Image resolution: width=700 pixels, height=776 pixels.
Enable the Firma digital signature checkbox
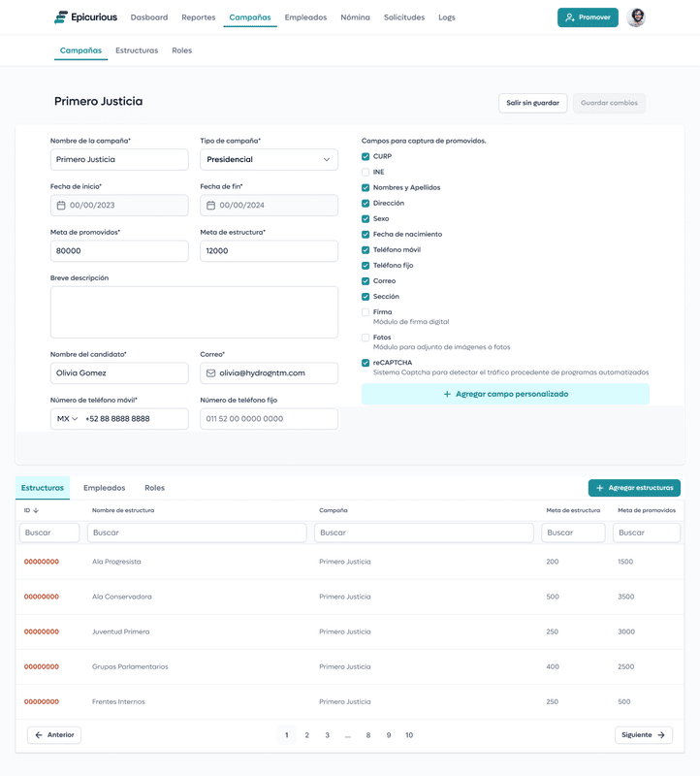point(366,312)
